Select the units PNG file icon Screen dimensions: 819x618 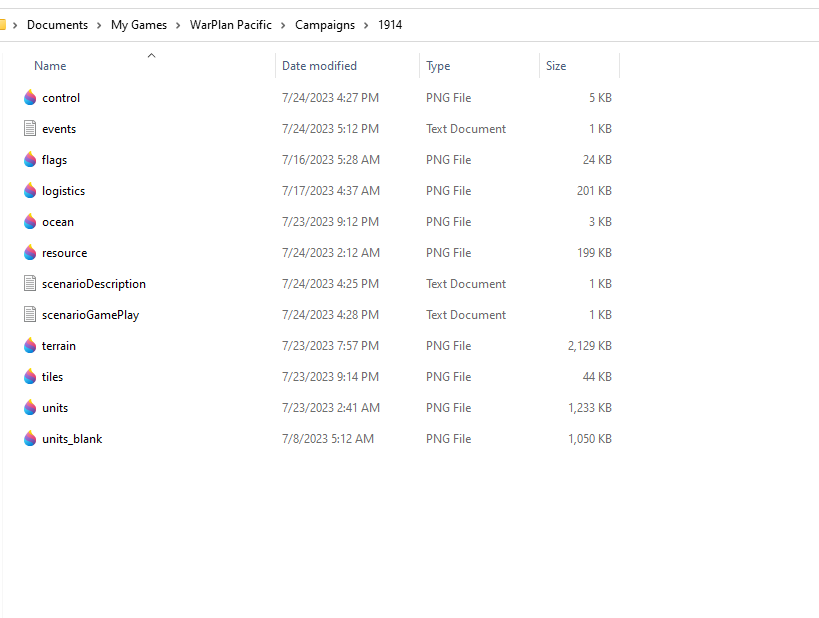[x=30, y=407]
